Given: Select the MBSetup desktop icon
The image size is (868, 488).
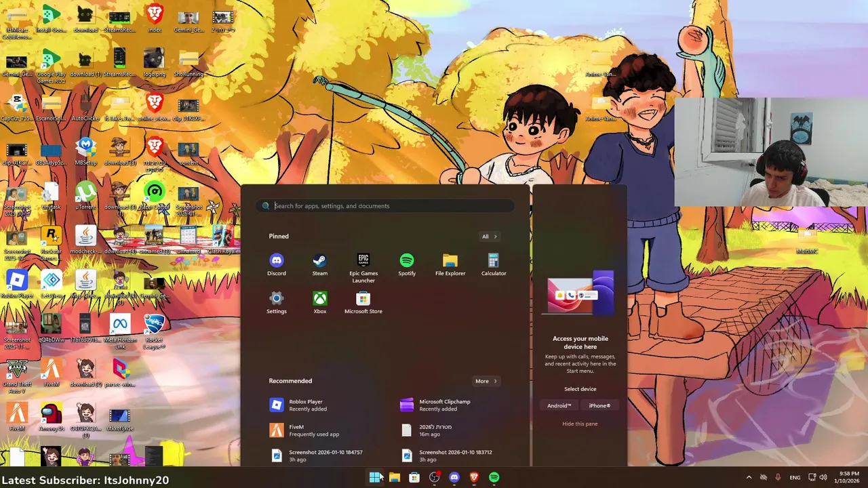Looking at the screenshot, I should point(85,151).
